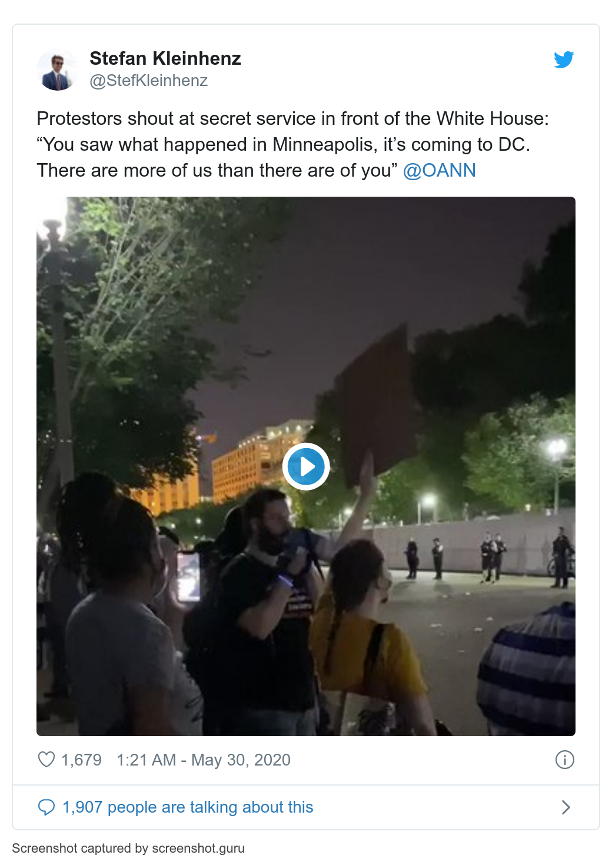Click the Twitter bird logo

point(564,59)
